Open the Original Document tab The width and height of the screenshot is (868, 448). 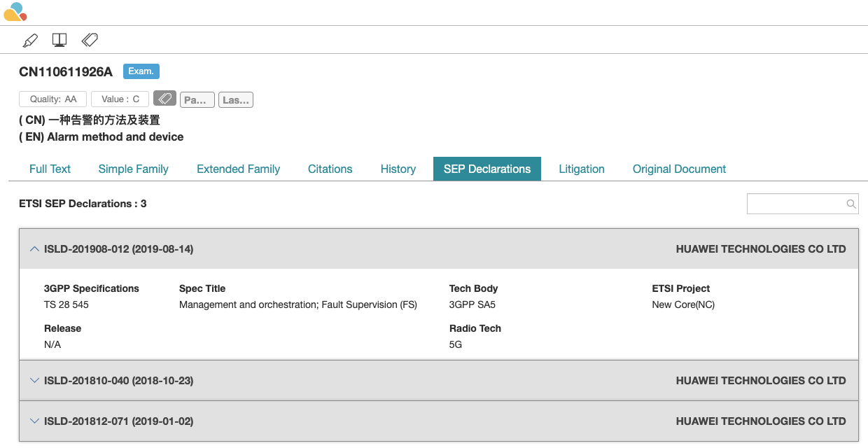(x=679, y=169)
